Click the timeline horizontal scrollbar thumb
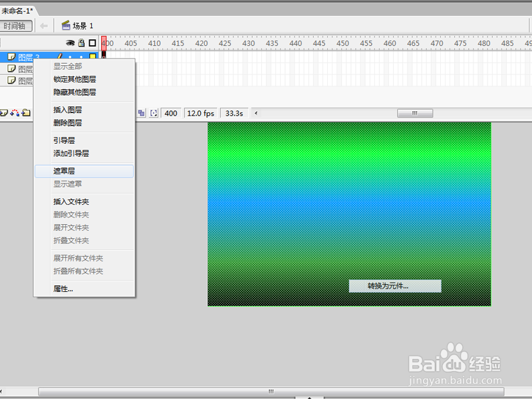Image resolution: width=532 pixels, height=399 pixels. click(x=415, y=113)
